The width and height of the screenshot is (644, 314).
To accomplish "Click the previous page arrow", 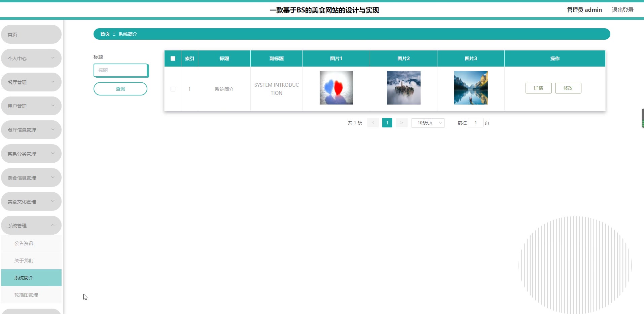I will click(x=373, y=123).
